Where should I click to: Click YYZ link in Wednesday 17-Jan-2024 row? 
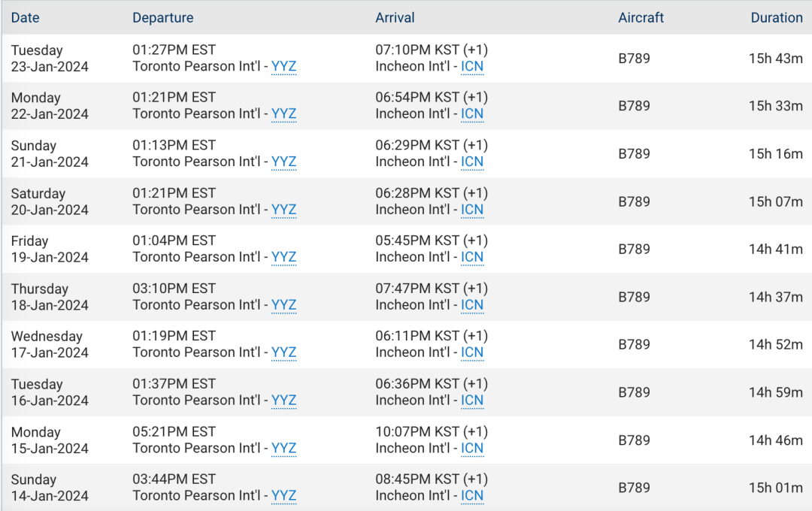pos(283,352)
